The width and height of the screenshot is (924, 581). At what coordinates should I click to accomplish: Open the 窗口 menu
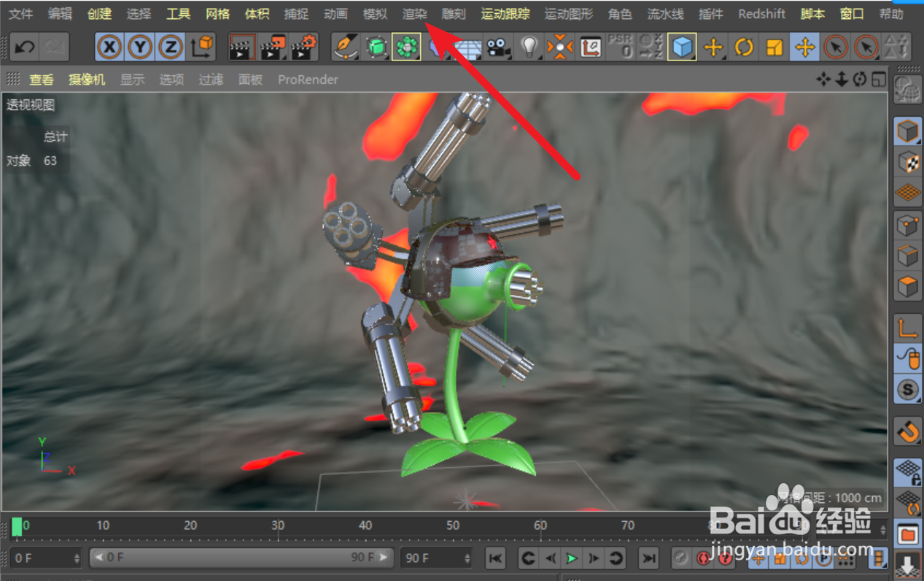[x=852, y=14]
